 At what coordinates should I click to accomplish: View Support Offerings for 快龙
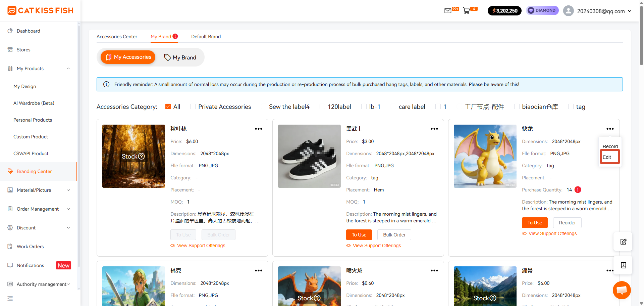[x=549, y=233]
